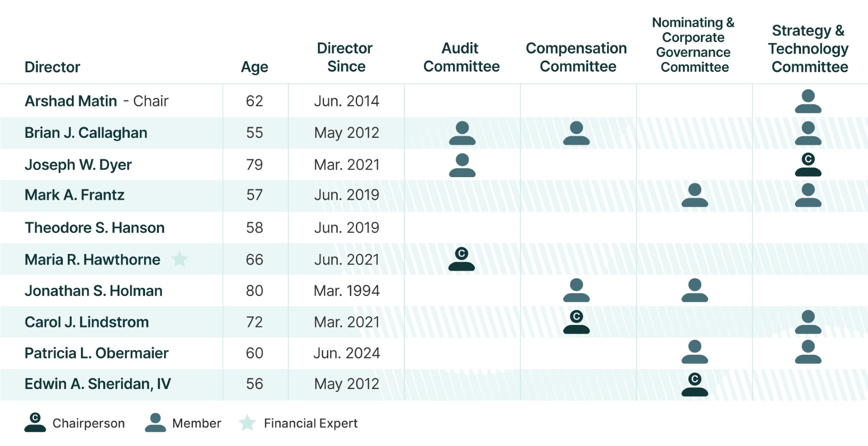Screen dimensions: 868x446
Task: Click Jonathan S. Holman's Mar. 1994 date
Action: tap(347, 291)
